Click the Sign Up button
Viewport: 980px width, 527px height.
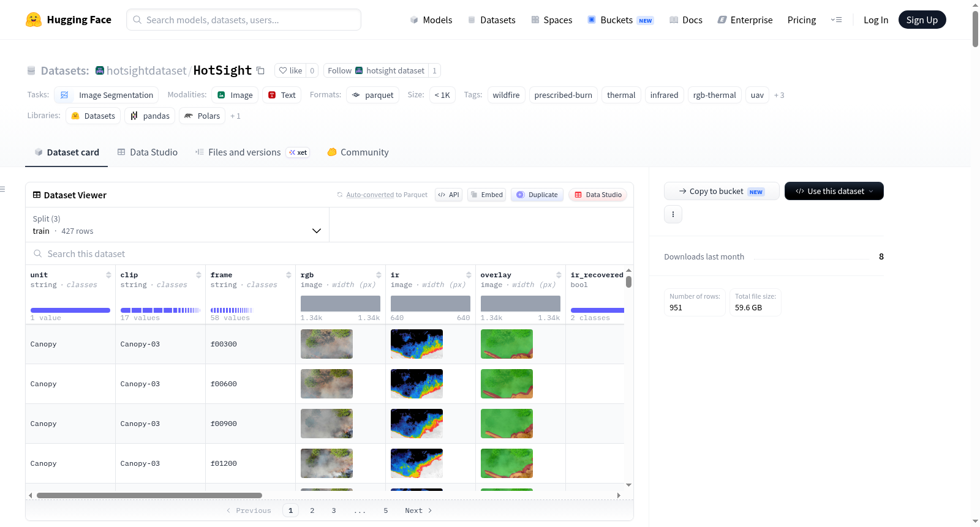tap(922, 20)
